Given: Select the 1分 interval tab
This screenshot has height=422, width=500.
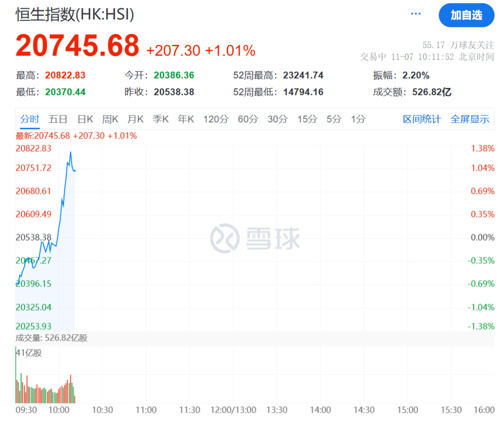Looking at the screenshot, I should (x=358, y=119).
